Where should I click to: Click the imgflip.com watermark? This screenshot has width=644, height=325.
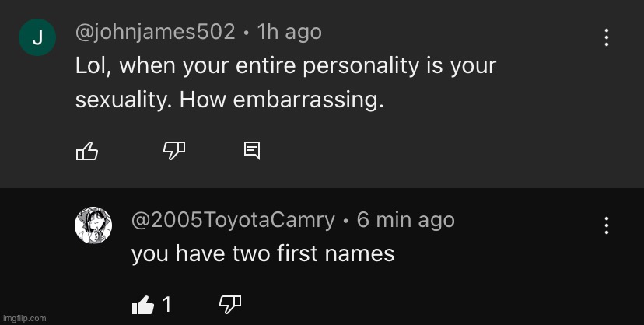pyautogui.click(x=24, y=318)
